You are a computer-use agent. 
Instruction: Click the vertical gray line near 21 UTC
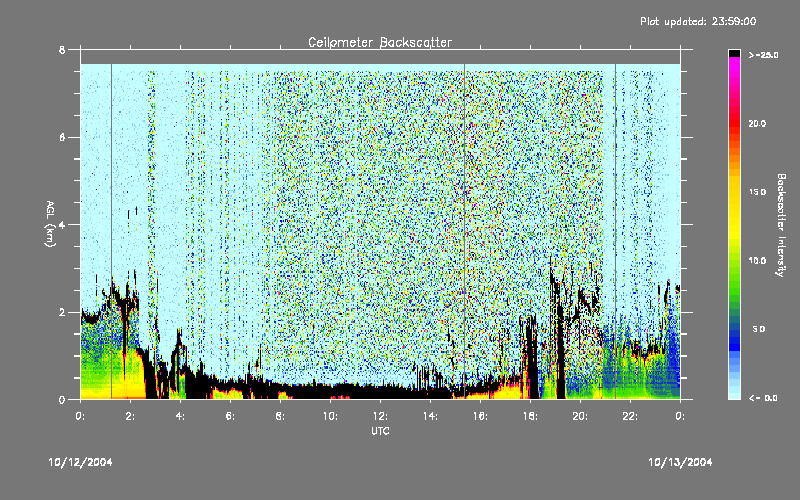(x=615, y=231)
